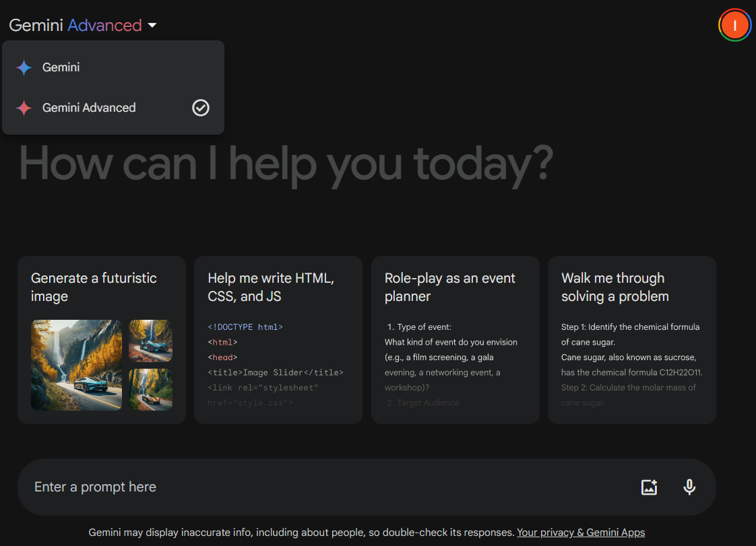Click the Image Slider title code line
This screenshot has height=546, width=756.
pyautogui.click(x=276, y=372)
